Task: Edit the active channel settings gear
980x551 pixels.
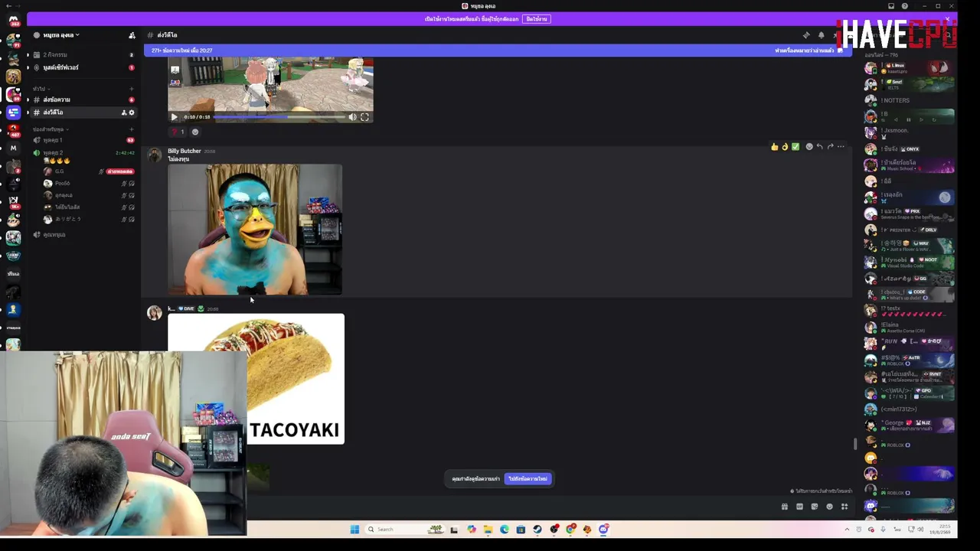Action: click(132, 112)
